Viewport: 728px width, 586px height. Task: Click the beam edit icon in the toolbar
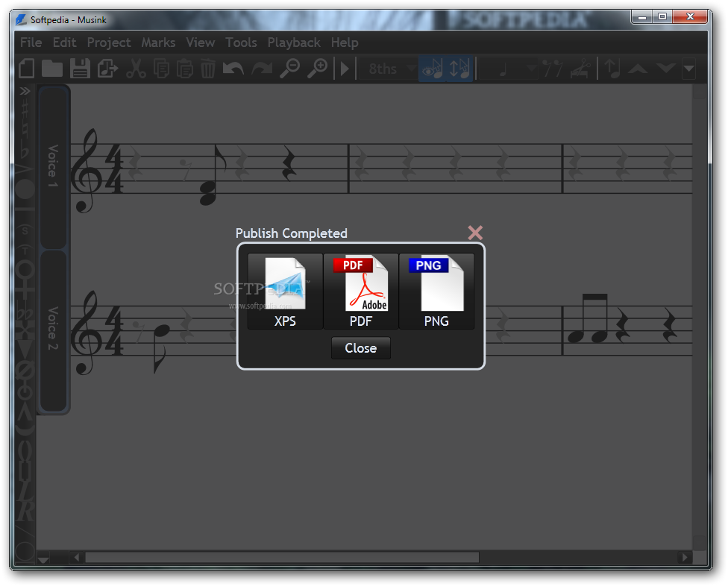[x=580, y=69]
